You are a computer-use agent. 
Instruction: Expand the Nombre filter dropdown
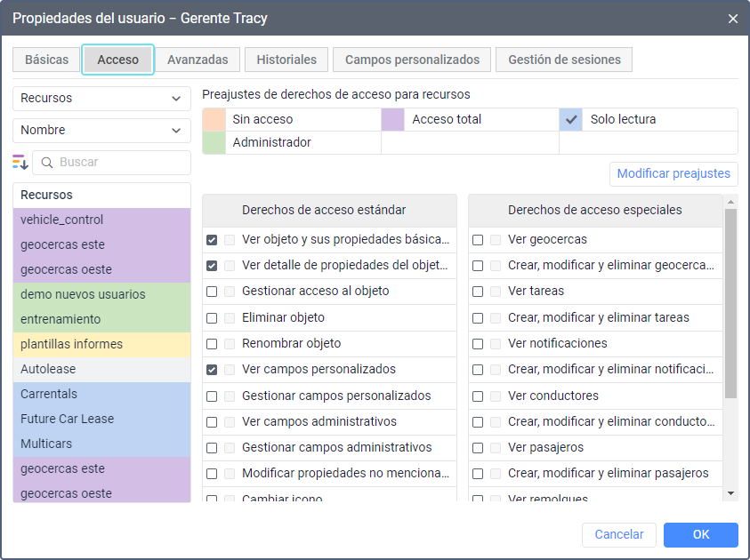click(101, 131)
